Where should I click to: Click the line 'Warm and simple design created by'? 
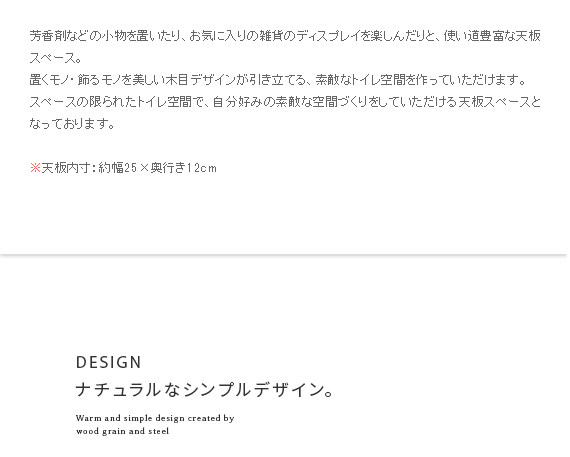[155, 418]
